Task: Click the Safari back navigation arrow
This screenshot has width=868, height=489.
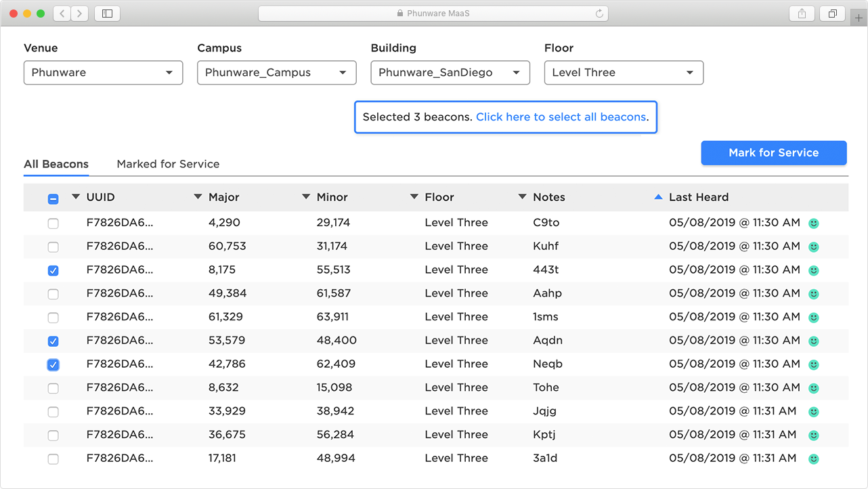Action: (62, 14)
